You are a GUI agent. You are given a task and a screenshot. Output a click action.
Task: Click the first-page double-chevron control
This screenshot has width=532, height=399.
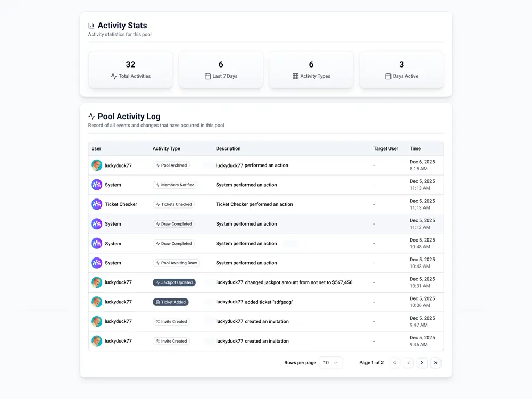394,362
